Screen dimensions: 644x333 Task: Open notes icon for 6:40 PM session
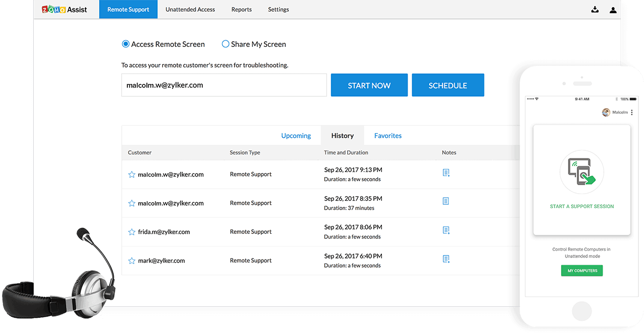[x=446, y=259]
